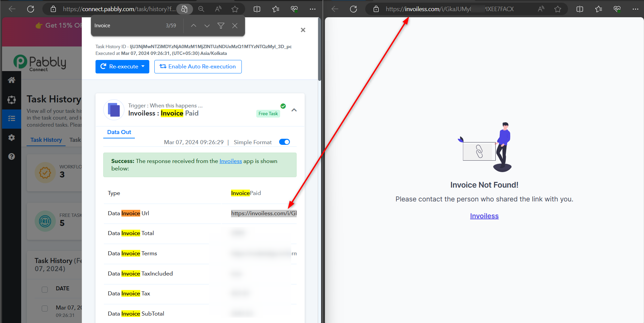Open Favorites list in the Pabbly window

tap(276, 9)
